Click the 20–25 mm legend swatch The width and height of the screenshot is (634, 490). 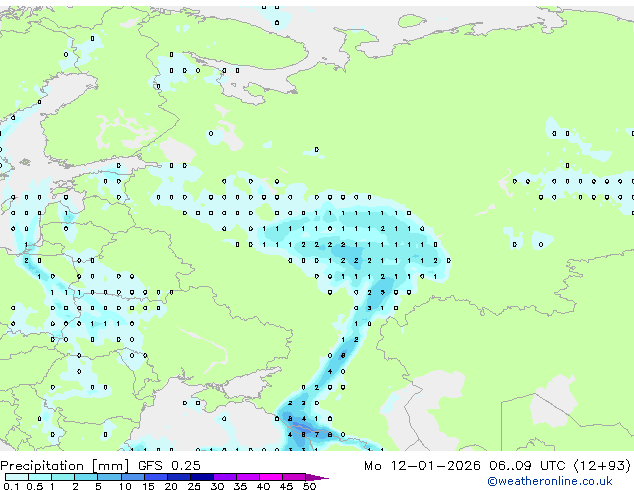point(179,477)
